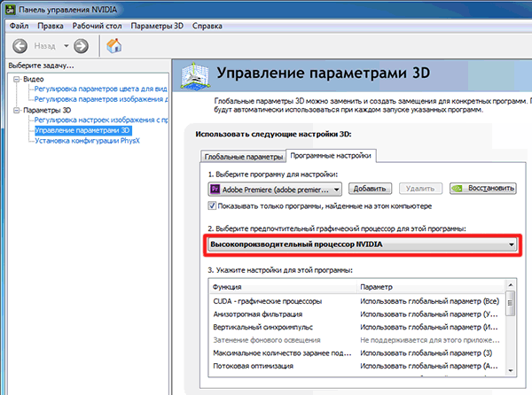
Task: Open the Рабочий стол menu
Action: [x=97, y=26]
